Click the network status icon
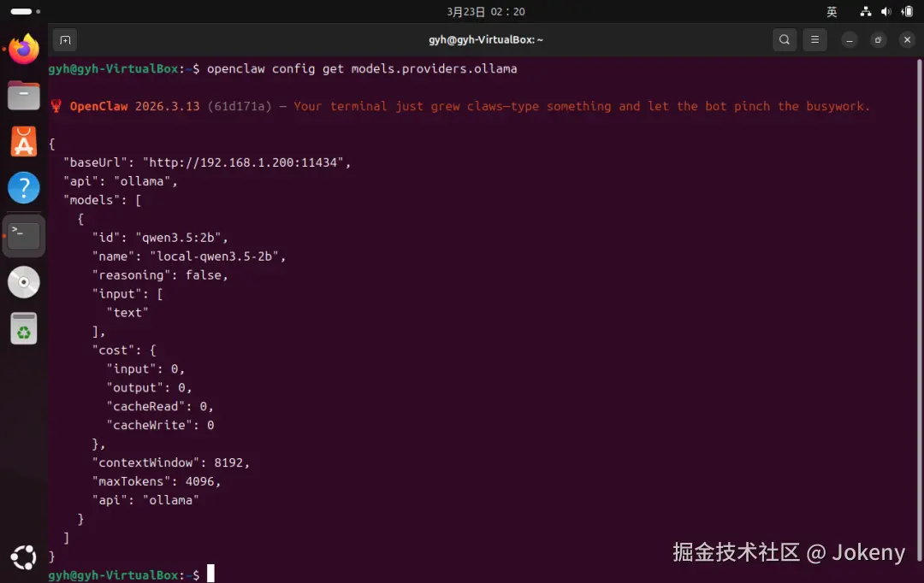 pos(865,11)
